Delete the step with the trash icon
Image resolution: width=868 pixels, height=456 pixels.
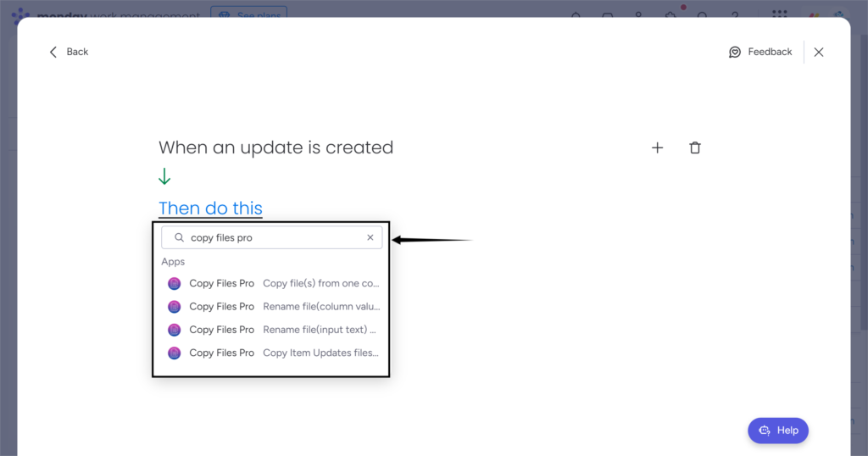[695, 147]
